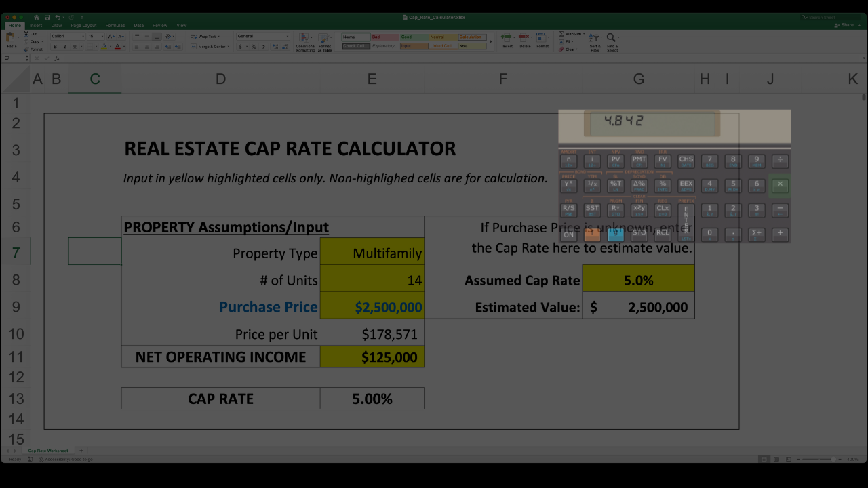Click the calculator multiply key

[780, 185]
